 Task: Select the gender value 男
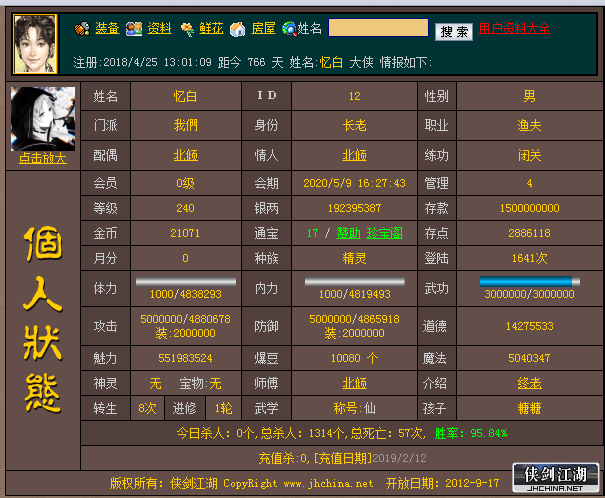[x=529, y=96]
